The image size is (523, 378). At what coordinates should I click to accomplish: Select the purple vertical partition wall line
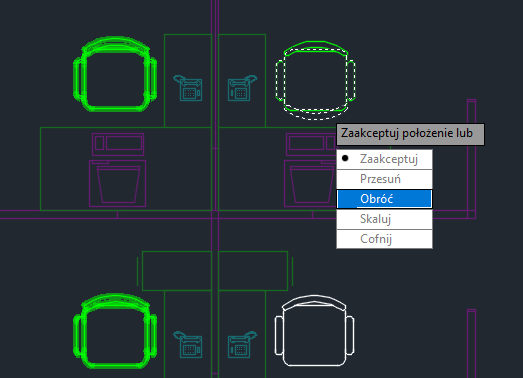click(x=215, y=189)
